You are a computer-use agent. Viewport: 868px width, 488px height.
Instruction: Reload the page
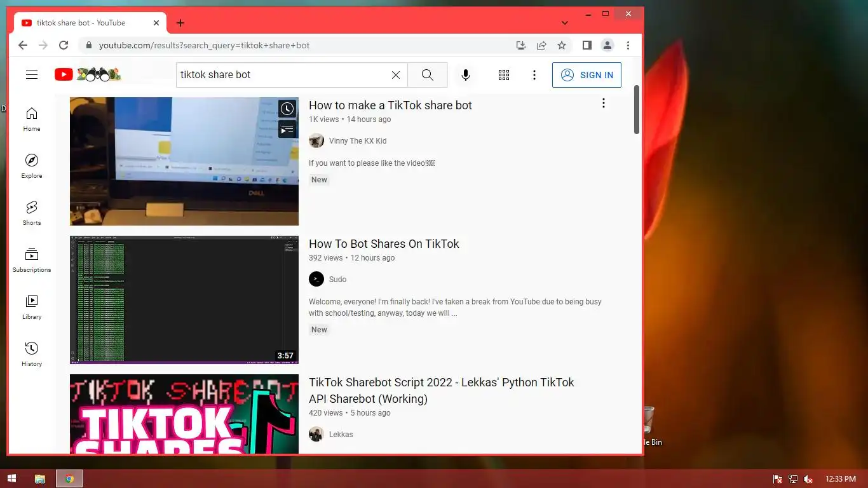pyautogui.click(x=64, y=45)
